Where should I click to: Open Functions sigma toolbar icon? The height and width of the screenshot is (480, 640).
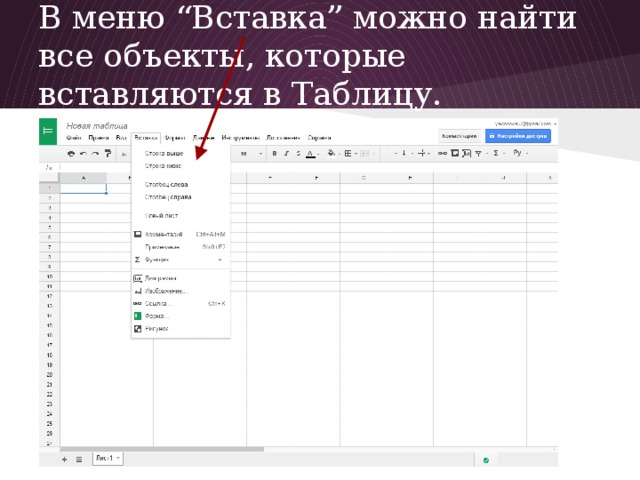click(x=496, y=153)
